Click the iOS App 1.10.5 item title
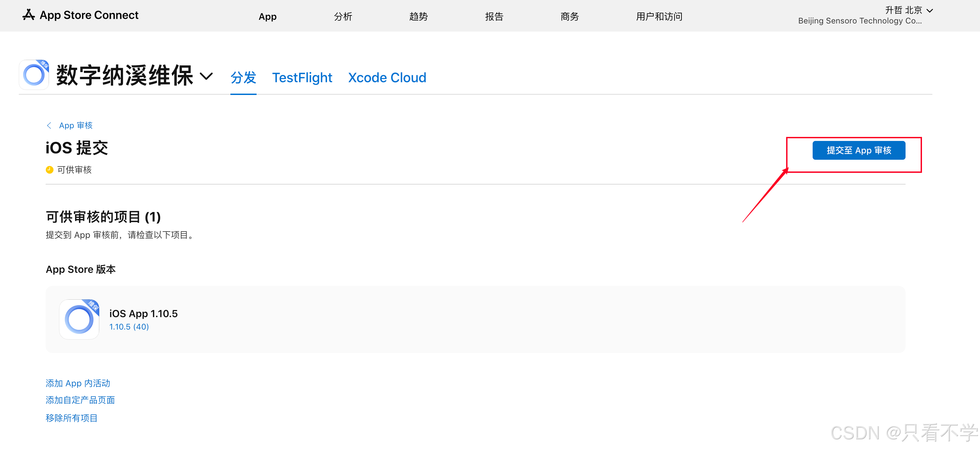This screenshot has width=980, height=449. (144, 313)
